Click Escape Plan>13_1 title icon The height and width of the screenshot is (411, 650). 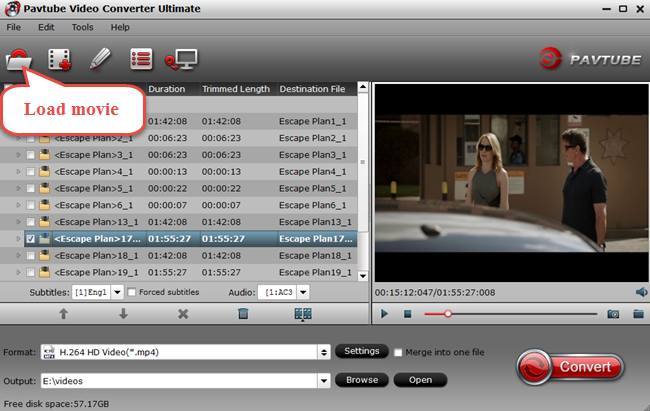click(44, 222)
